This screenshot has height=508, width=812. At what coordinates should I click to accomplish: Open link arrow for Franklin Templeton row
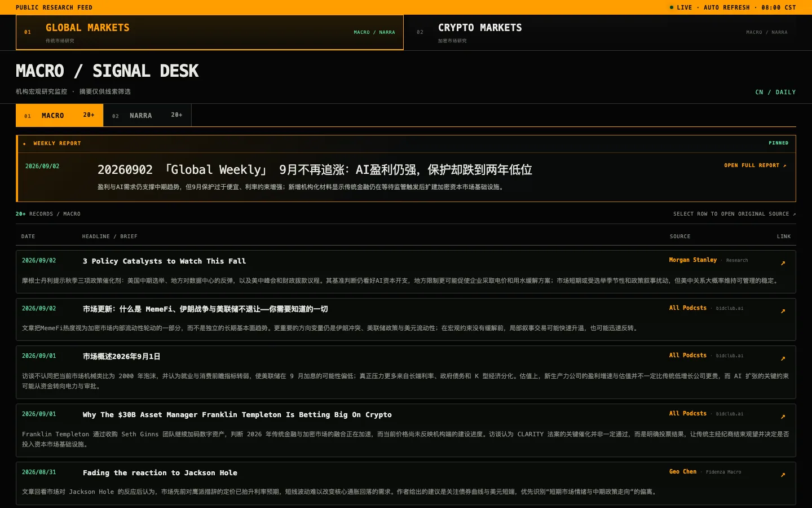[x=783, y=417]
